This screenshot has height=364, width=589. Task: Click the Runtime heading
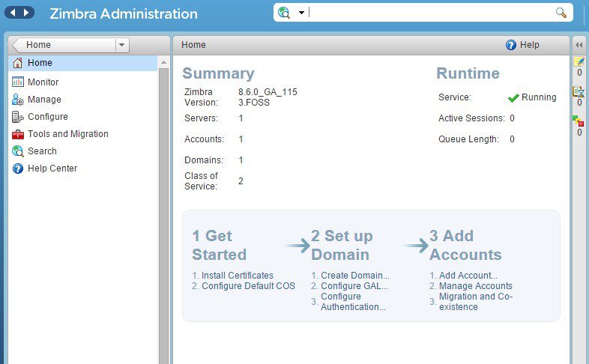coord(468,73)
